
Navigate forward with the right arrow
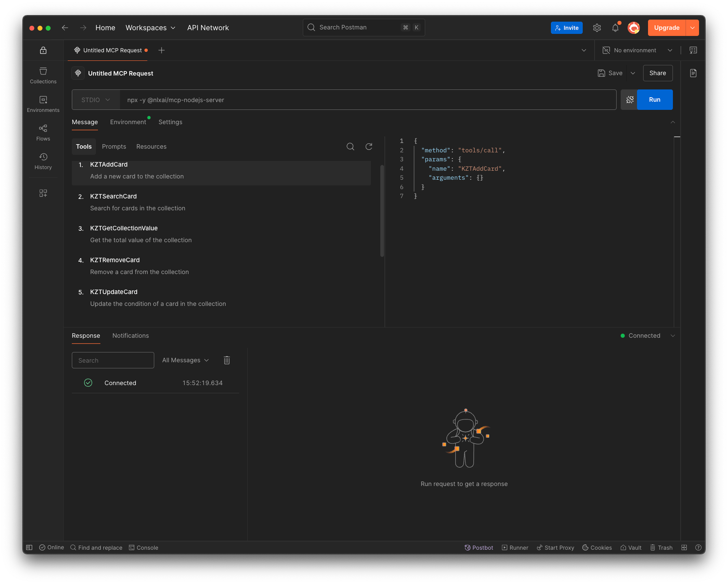[x=83, y=28]
